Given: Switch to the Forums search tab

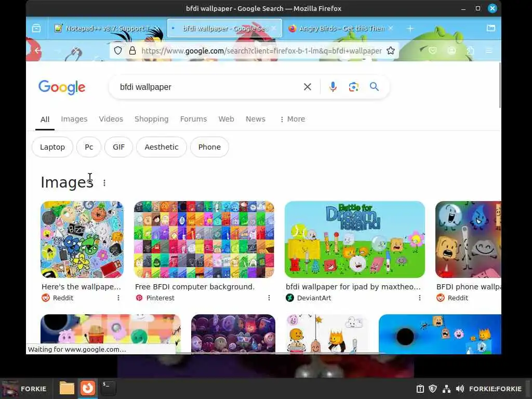Looking at the screenshot, I should tap(193, 119).
